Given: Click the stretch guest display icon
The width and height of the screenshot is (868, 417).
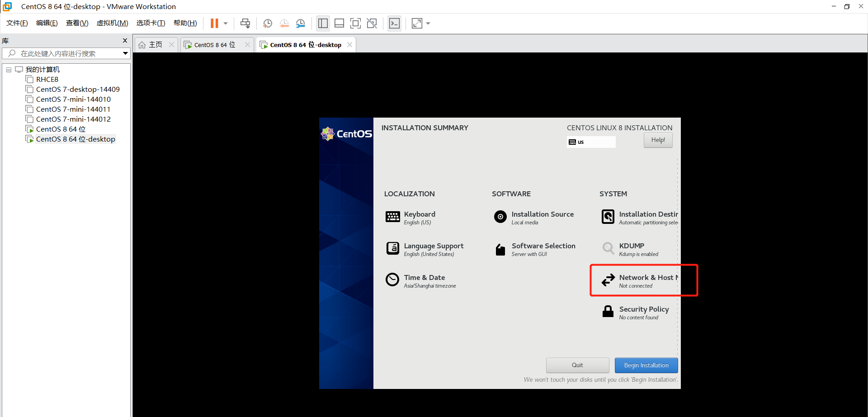Looking at the screenshot, I should 417,23.
